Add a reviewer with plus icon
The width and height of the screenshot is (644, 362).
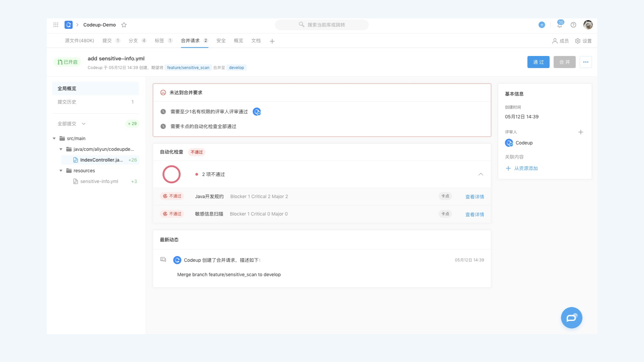point(581,132)
